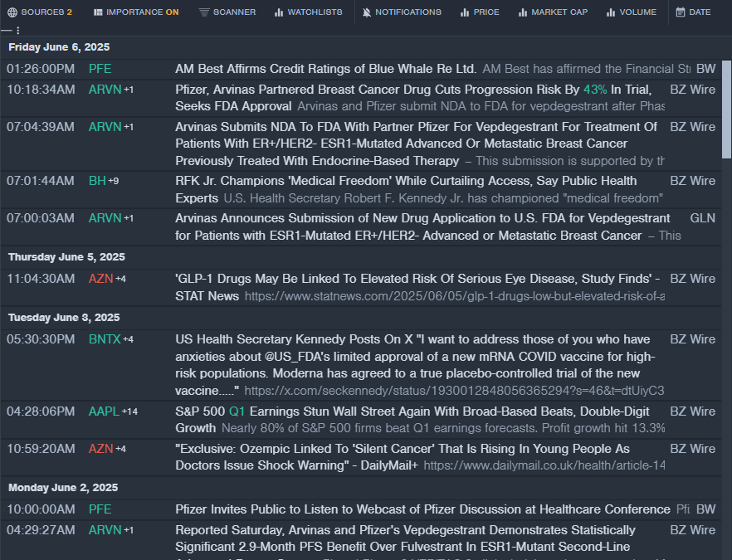Open Arvinas Announces Submission of New Drug Application

tap(423, 226)
